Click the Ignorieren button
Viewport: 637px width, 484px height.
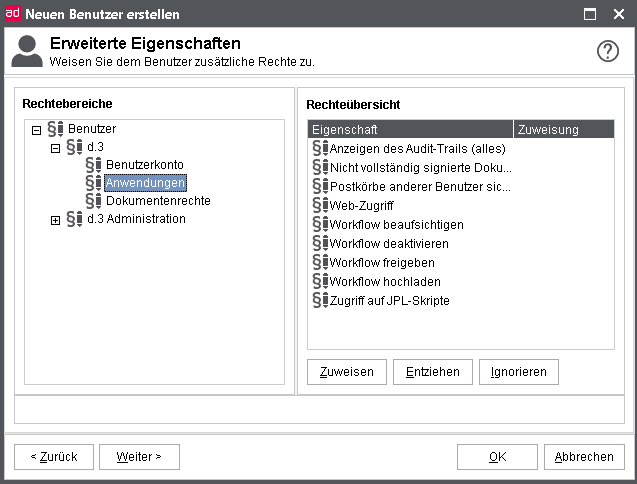(x=518, y=372)
